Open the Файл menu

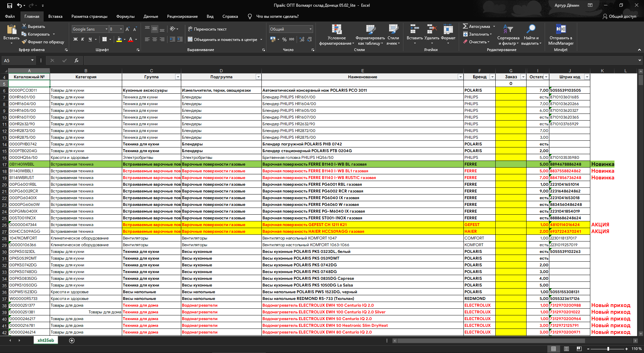(10, 16)
